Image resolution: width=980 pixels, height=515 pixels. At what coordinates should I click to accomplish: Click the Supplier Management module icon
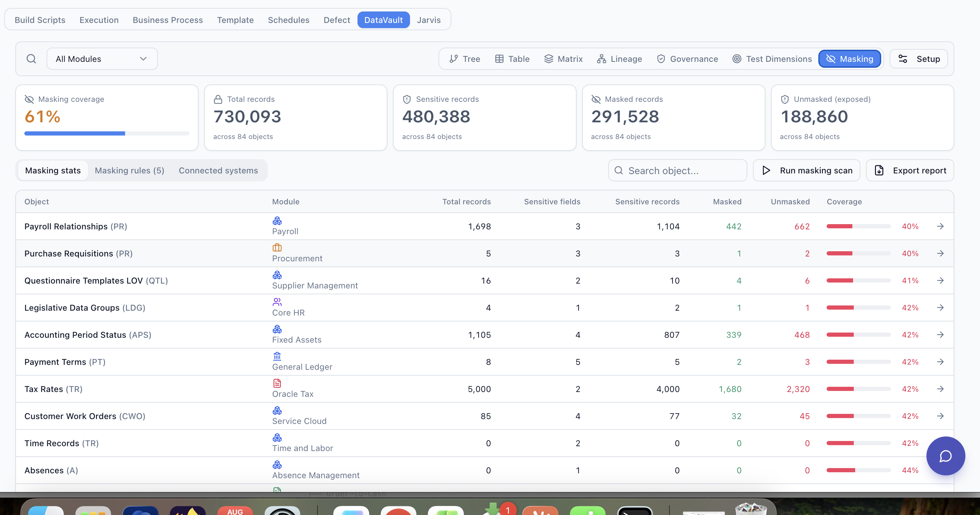(277, 275)
